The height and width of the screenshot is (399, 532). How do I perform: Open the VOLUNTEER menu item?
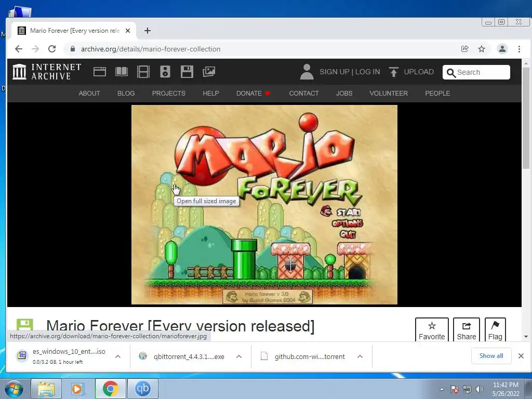tap(389, 94)
